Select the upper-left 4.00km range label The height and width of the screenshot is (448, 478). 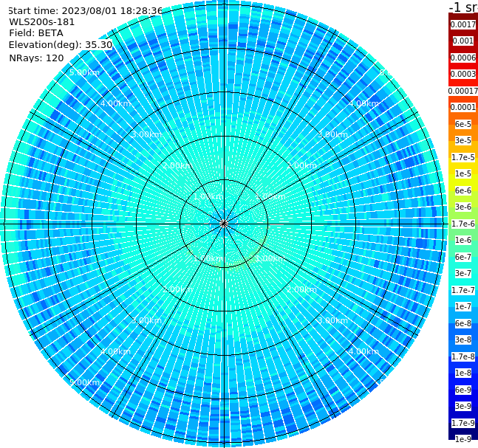115,103
